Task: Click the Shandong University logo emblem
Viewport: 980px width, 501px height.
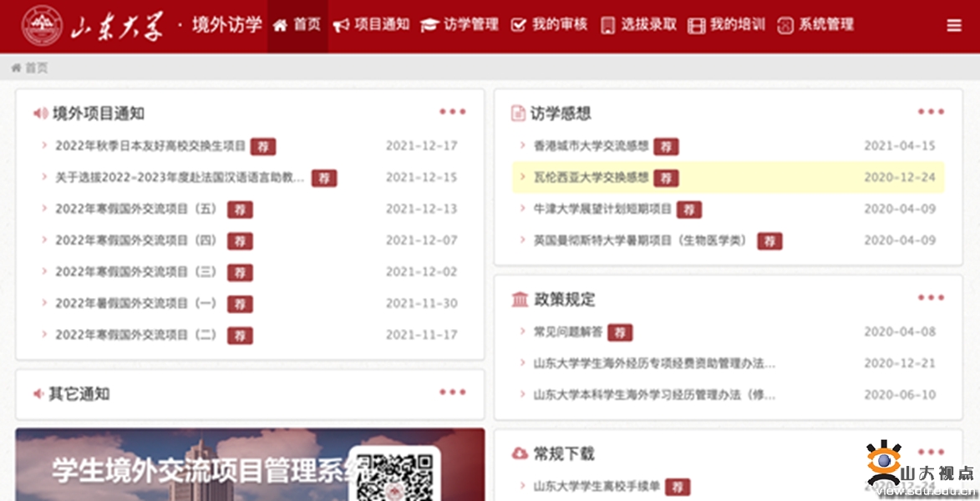Action: tap(42, 26)
